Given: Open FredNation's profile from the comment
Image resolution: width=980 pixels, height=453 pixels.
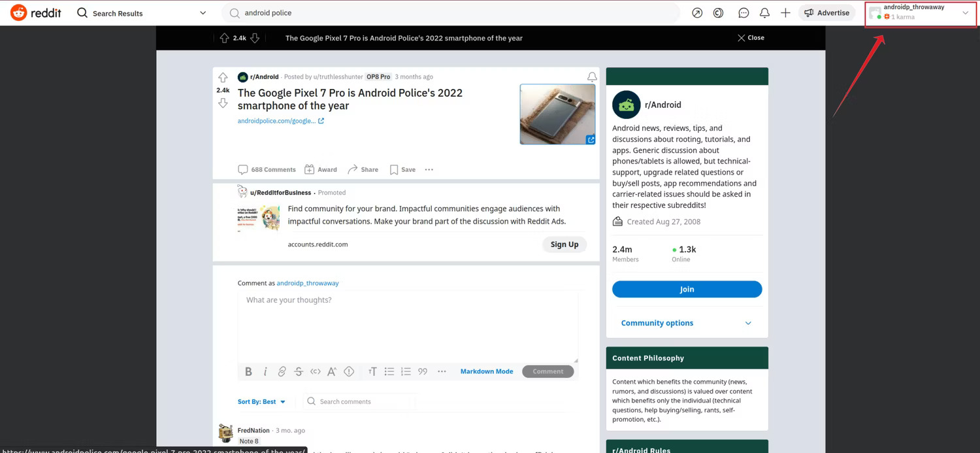Looking at the screenshot, I should coord(255,431).
